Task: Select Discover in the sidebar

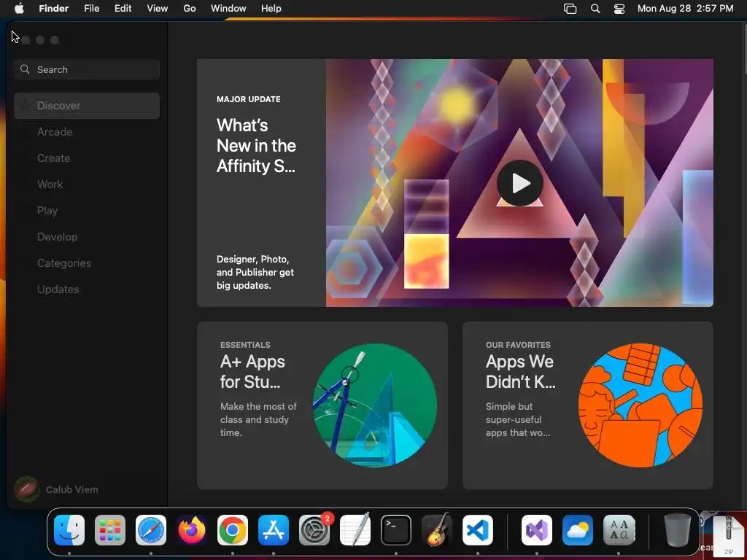Action: coord(87,106)
